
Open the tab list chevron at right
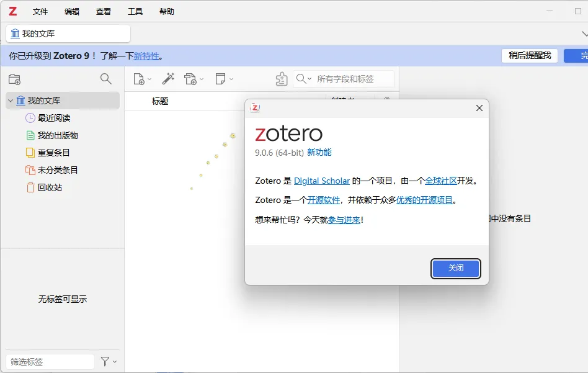pos(584,34)
